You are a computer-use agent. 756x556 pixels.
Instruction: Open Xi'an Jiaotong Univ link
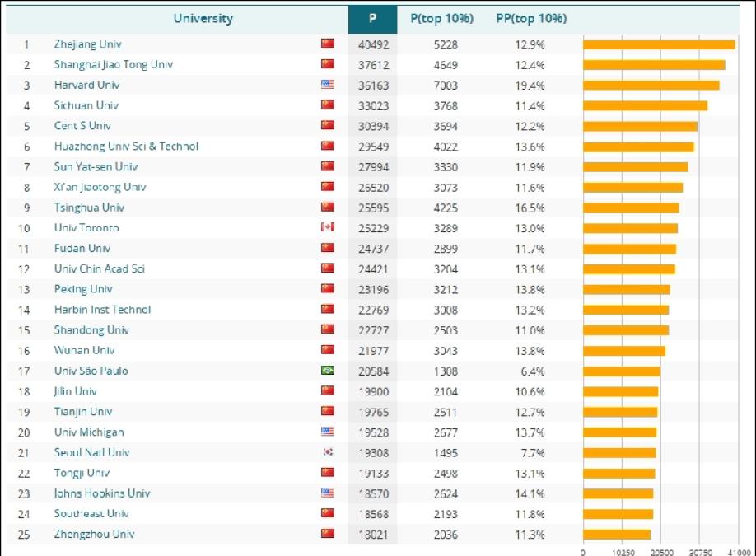click(100, 187)
